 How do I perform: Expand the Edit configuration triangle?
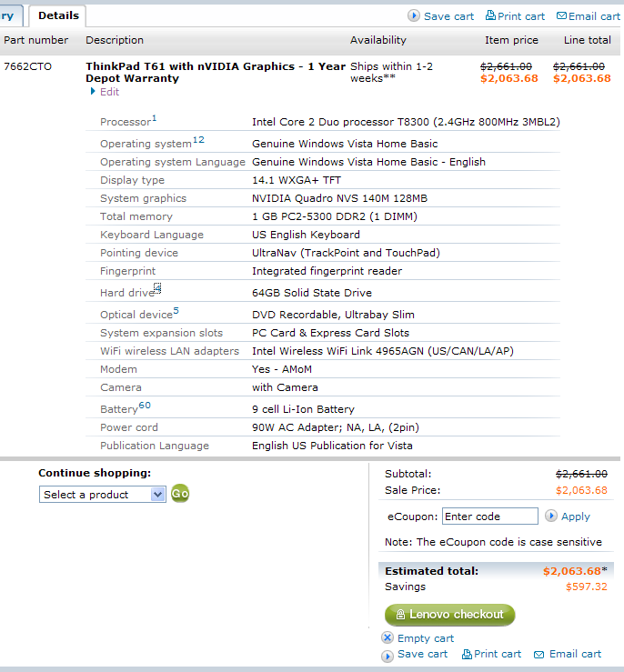click(93, 92)
